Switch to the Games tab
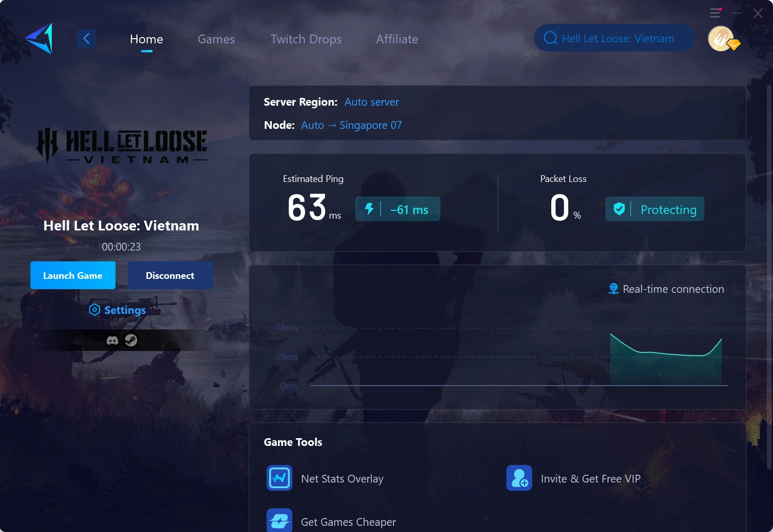The width and height of the screenshot is (773, 532). pyautogui.click(x=216, y=39)
